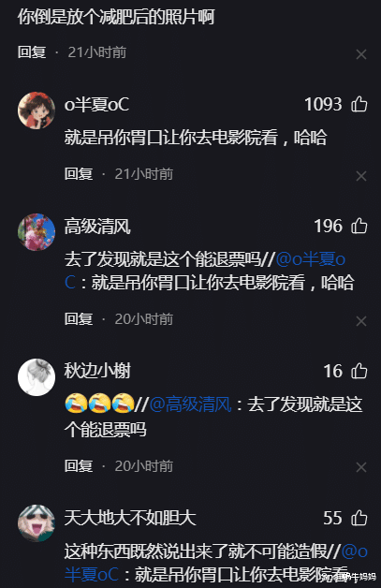This screenshot has height=588, width=381.
Task: Open 秋边小榭's sketch avatar
Action: click(x=37, y=377)
